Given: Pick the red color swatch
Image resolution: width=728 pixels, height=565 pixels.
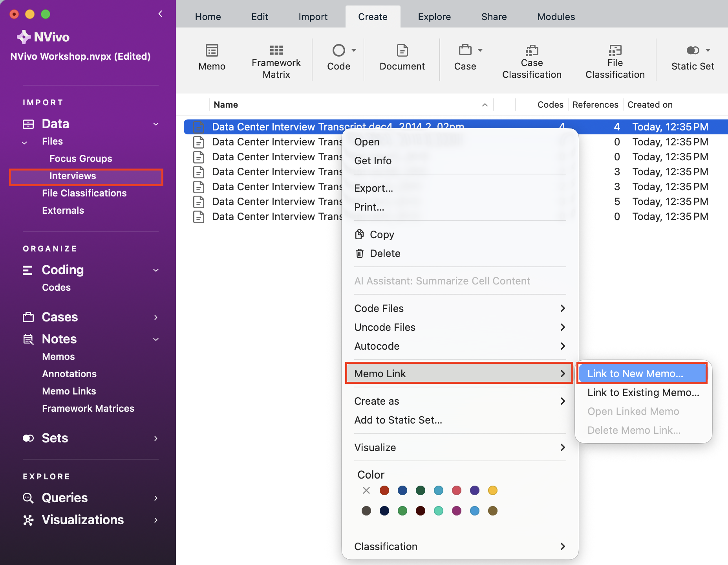Looking at the screenshot, I should pos(384,490).
